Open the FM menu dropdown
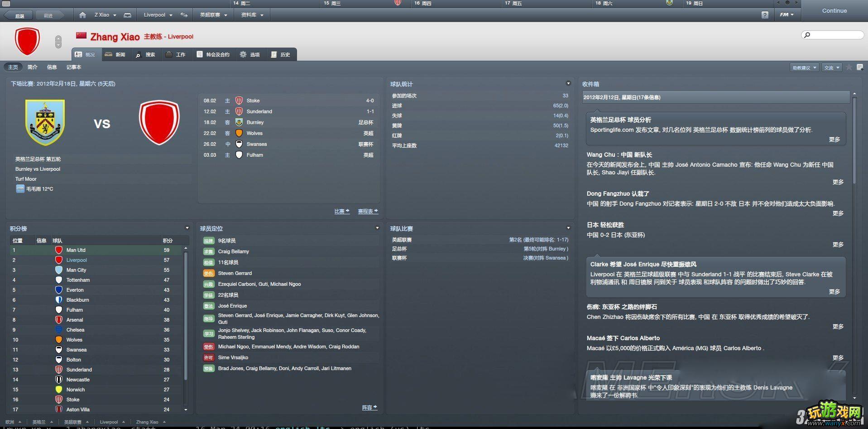 [x=786, y=15]
